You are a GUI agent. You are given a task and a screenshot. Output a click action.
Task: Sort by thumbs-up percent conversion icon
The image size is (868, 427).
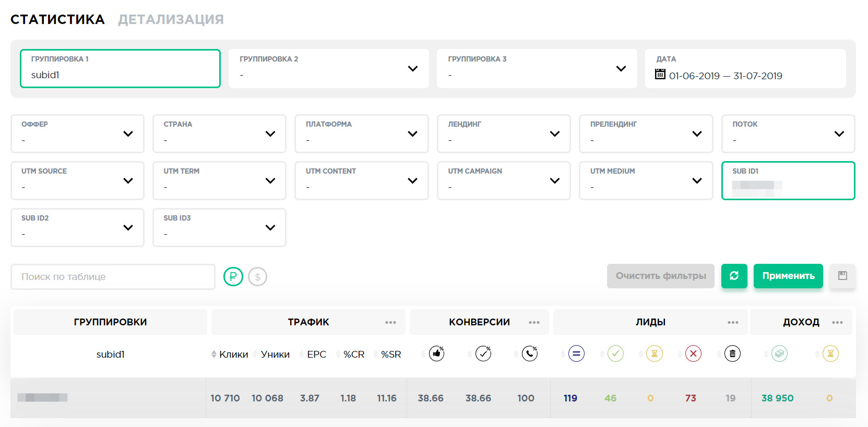436,353
